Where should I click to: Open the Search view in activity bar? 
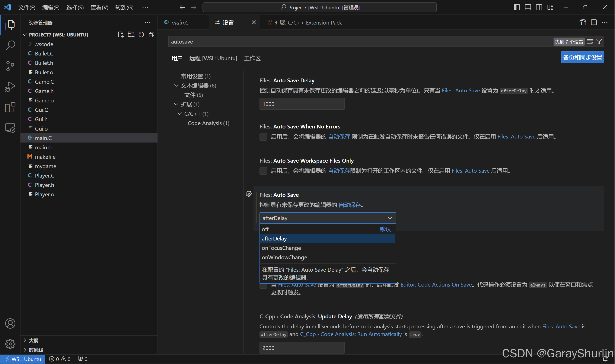click(x=10, y=46)
